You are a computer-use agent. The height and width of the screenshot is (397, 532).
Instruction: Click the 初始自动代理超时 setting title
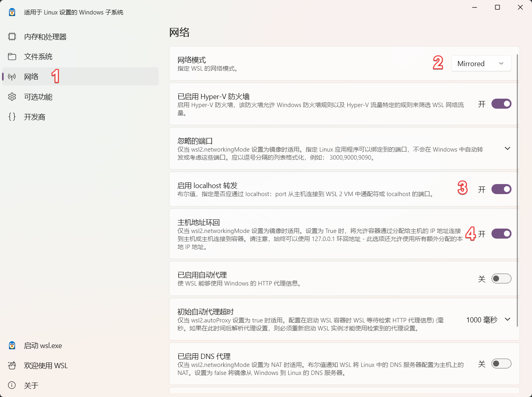coord(206,312)
